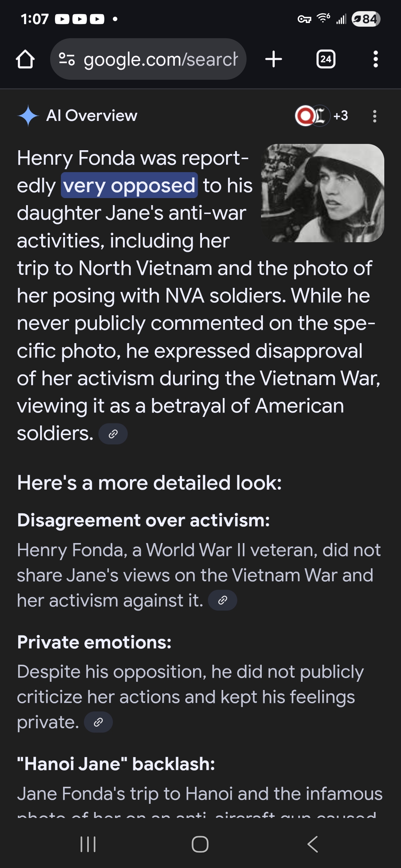The image size is (401, 868).
Task: Tap the AI Overview sparkle icon
Action: click(x=28, y=116)
